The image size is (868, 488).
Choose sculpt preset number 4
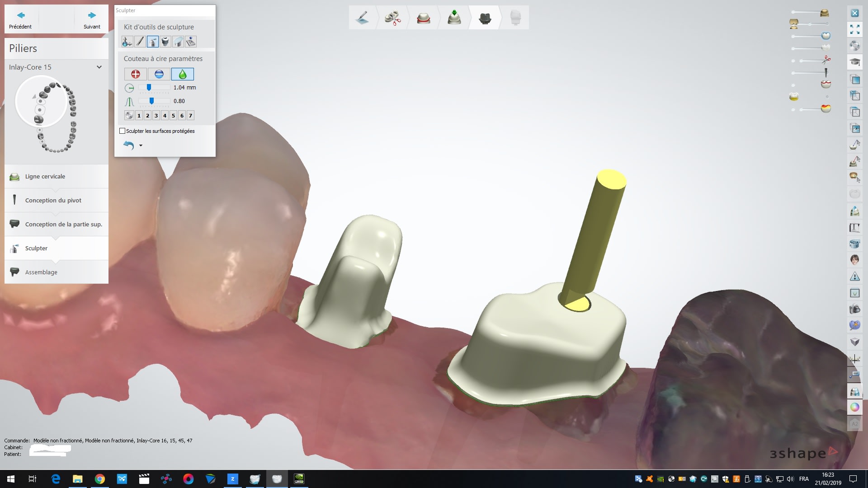coord(165,116)
